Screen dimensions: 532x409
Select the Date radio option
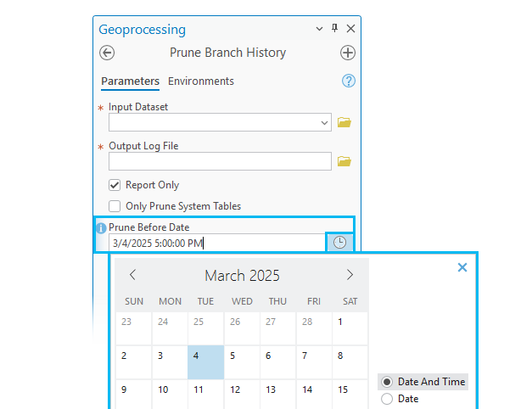[388, 399]
